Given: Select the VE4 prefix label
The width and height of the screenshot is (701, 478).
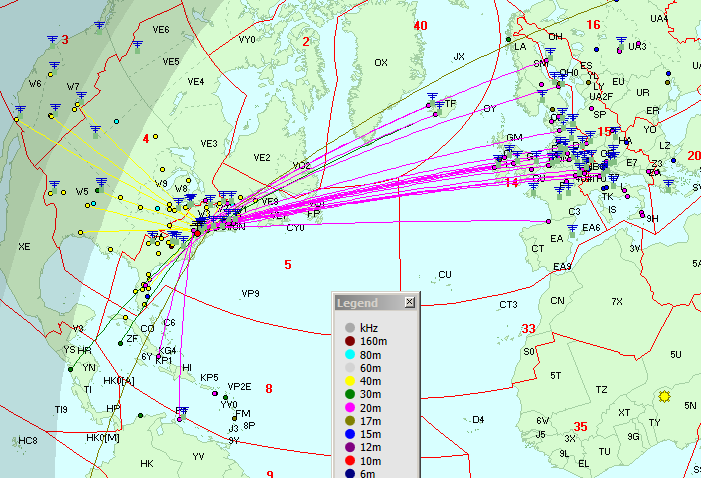Looking at the screenshot, I should tap(196, 81).
